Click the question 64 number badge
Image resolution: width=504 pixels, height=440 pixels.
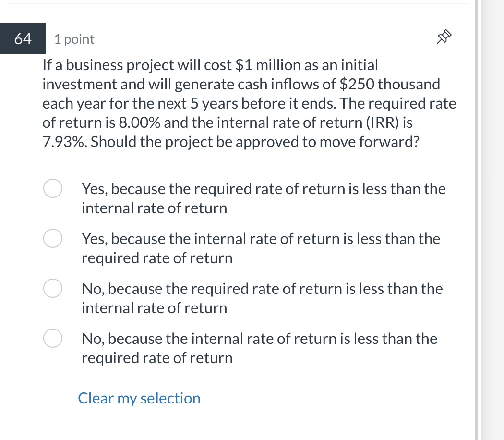click(x=23, y=38)
